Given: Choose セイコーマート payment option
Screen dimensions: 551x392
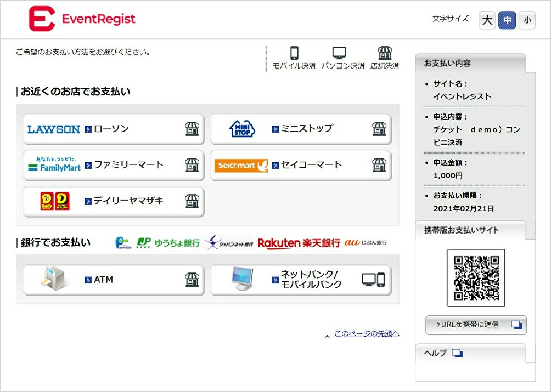Looking at the screenshot, I should coord(300,165).
